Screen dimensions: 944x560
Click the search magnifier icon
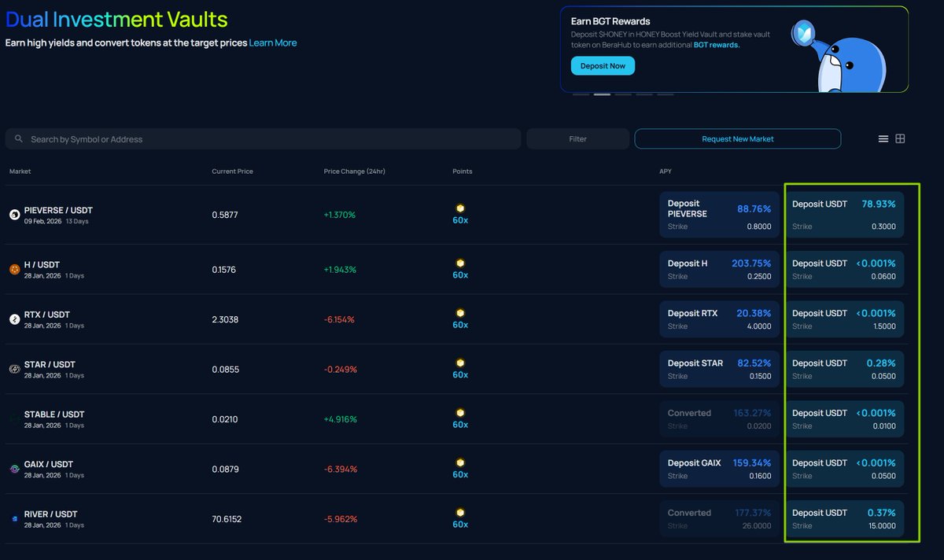[x=19, y=139]
